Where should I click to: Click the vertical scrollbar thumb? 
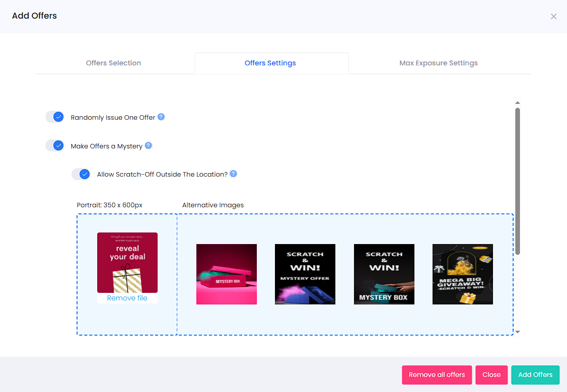[x=518, y=181]
